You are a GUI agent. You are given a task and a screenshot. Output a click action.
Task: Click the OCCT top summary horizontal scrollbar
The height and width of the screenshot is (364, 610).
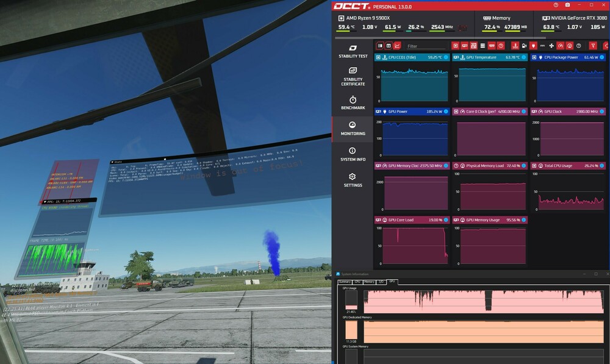(440, 38)
